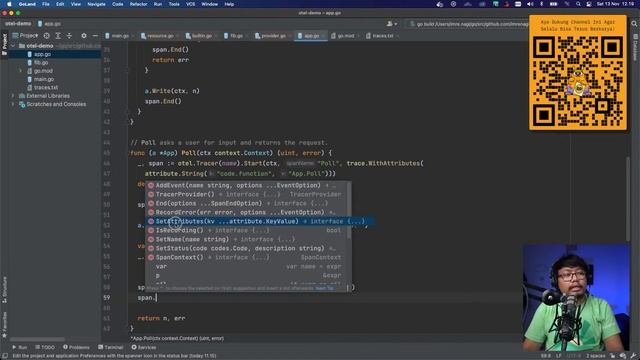Image resolution: width=640 pixels, height=360 pixels.
Task: Click the Expand All icon in Project panel
Action: point(58,36)
